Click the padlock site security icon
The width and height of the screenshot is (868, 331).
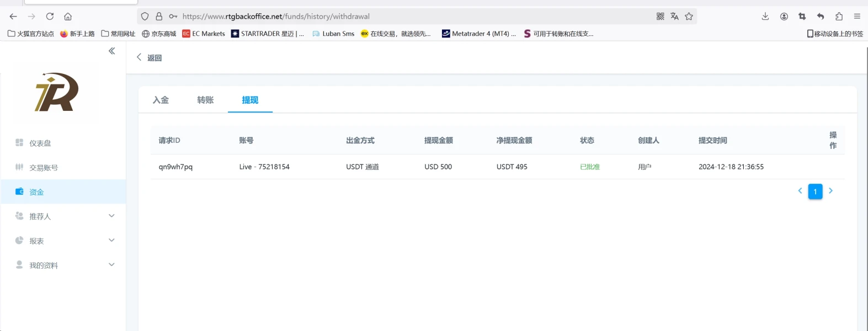coord(159,17)
